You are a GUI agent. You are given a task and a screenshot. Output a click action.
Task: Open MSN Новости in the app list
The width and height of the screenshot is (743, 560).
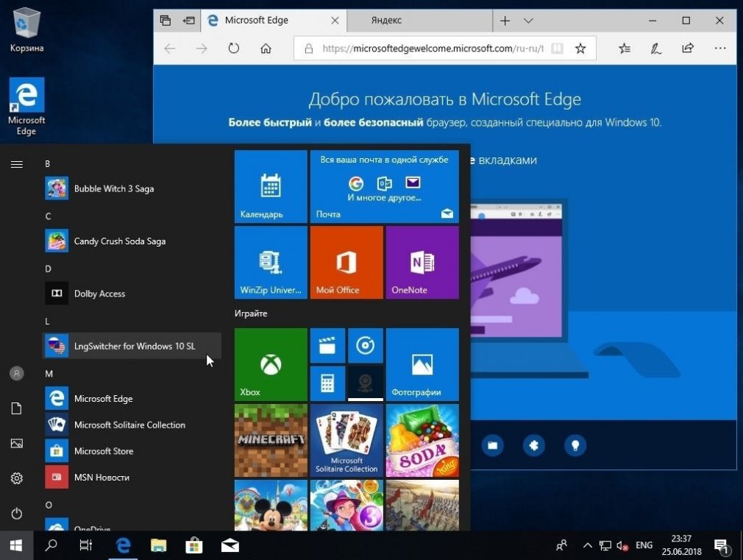(x=132, y=477)
